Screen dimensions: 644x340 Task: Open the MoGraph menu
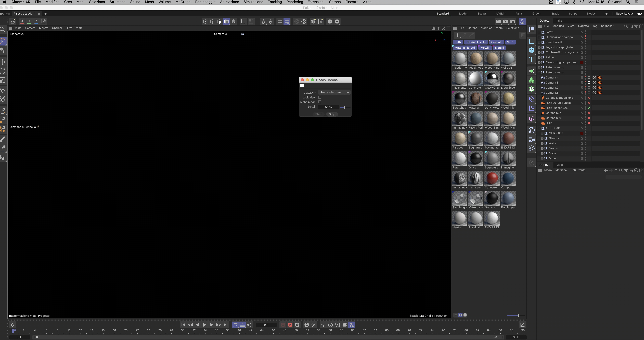183,2
